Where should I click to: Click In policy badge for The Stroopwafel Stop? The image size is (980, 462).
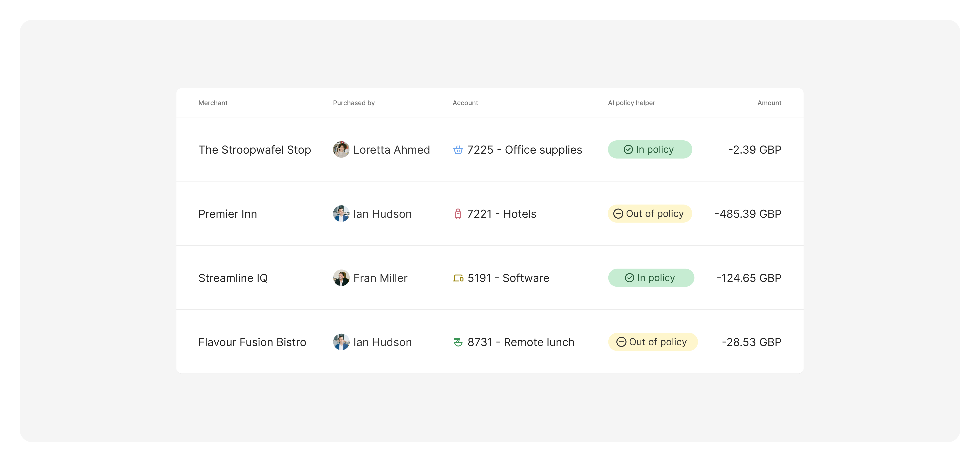[x=649, y=149]
